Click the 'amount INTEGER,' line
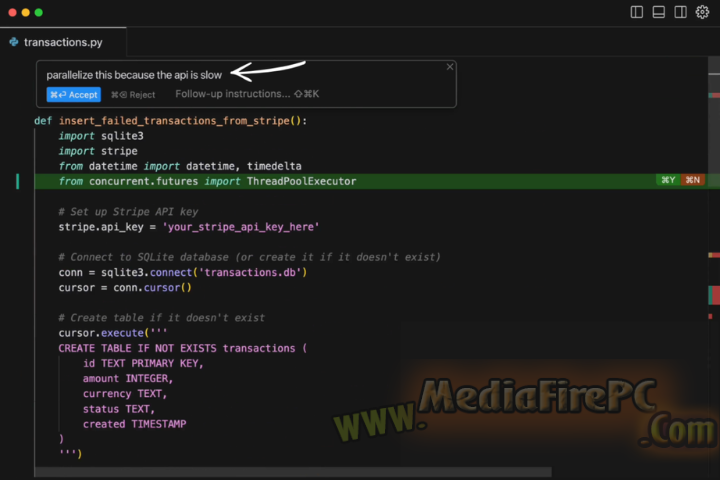 pyautogui.click(x=128, y=378)
